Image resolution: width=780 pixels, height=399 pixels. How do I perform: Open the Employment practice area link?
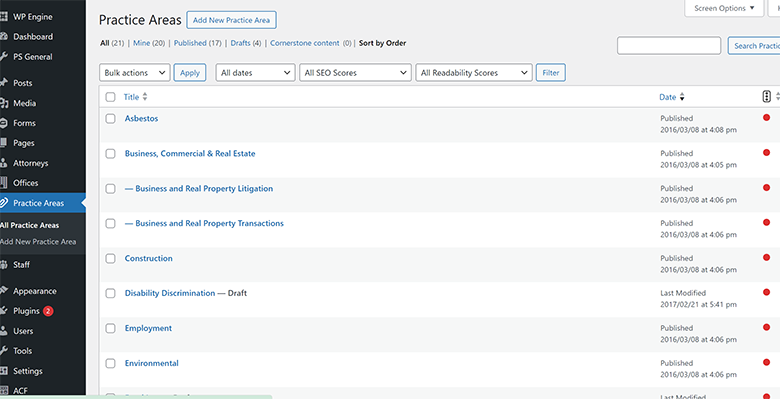[x=148, y=328]
